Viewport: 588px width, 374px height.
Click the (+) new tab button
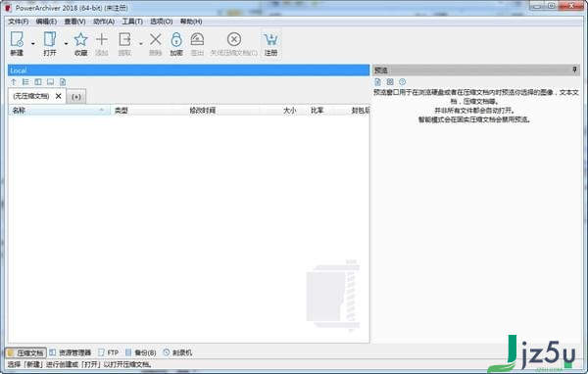(x=76, y=97)
